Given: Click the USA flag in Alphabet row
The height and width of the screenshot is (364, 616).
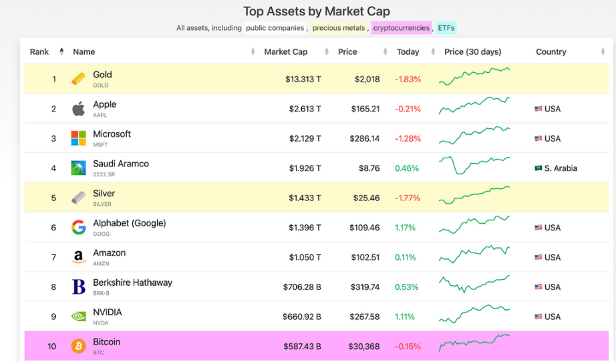Looking at the screenshot, I should click(x=538, y=227).
